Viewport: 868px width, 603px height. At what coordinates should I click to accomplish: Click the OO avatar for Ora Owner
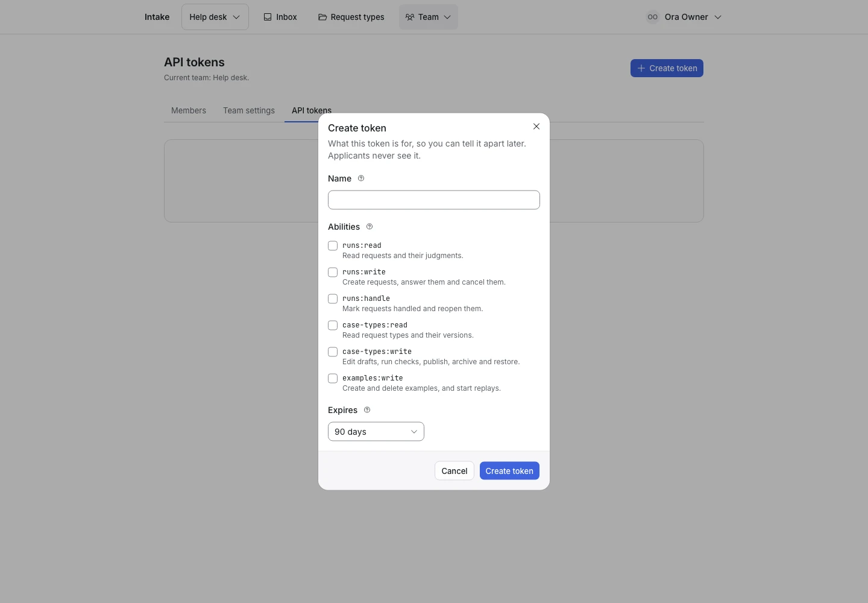pyautogui.click(x=653, y=17)
